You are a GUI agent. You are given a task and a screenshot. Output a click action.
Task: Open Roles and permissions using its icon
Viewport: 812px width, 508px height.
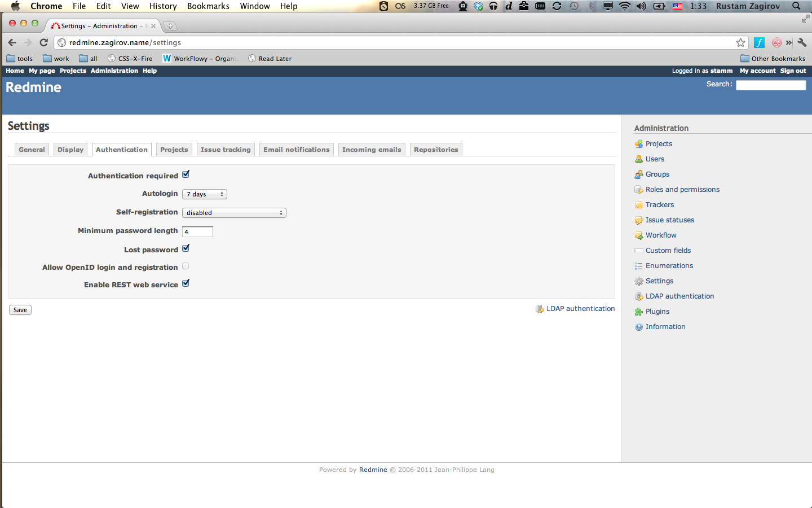tap(638, 189)
